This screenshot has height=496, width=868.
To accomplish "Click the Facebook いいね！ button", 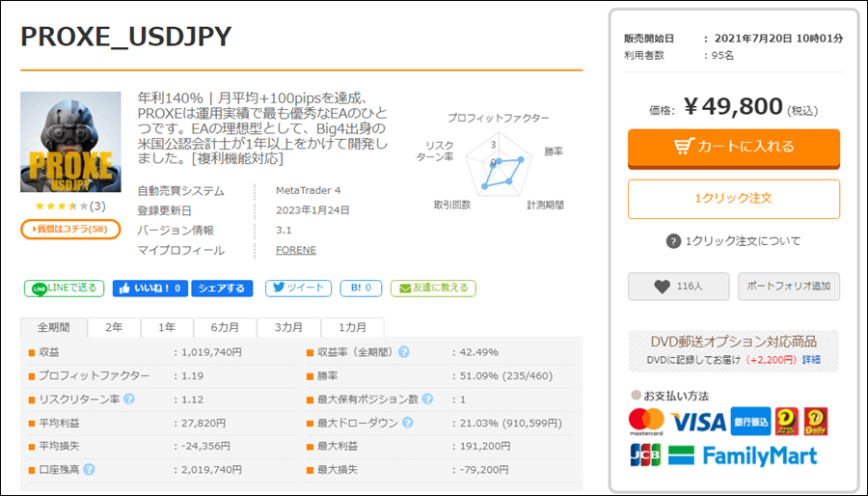I will coord(149,288).
